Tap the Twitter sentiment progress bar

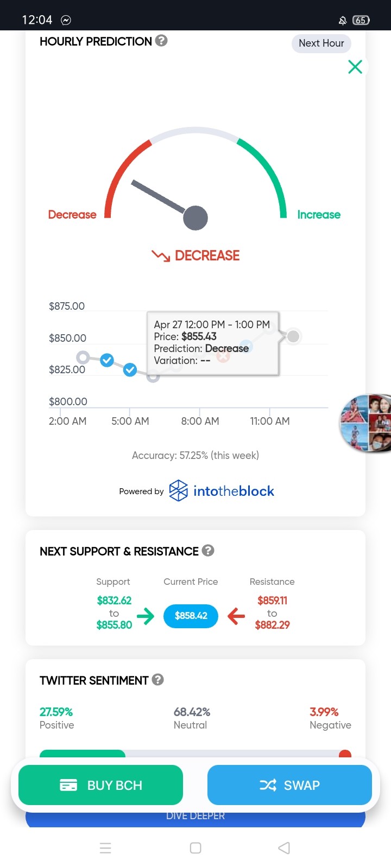point(195,754)
